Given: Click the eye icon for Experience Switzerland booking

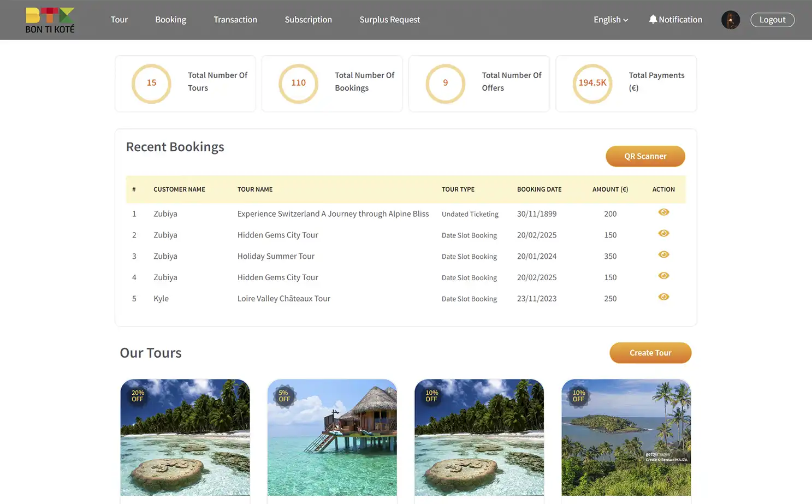Looking at the screenshot, I should point(663,212).
